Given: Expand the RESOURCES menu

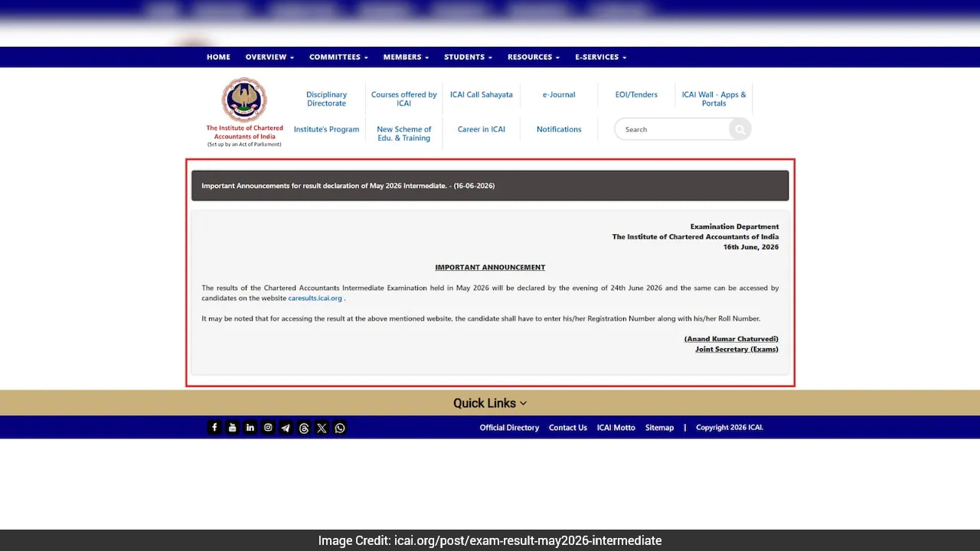Looking at the screenshot, I should [534, 57].
